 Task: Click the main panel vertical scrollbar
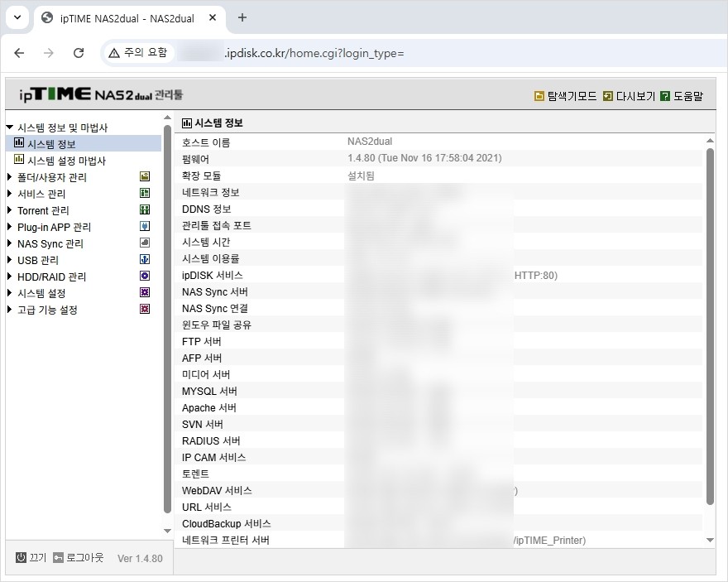click(710, 326)
